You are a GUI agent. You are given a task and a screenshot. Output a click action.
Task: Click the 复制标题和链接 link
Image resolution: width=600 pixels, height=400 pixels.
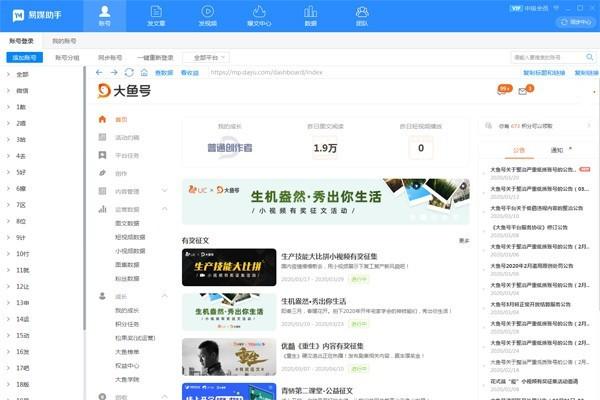point(544,73)
